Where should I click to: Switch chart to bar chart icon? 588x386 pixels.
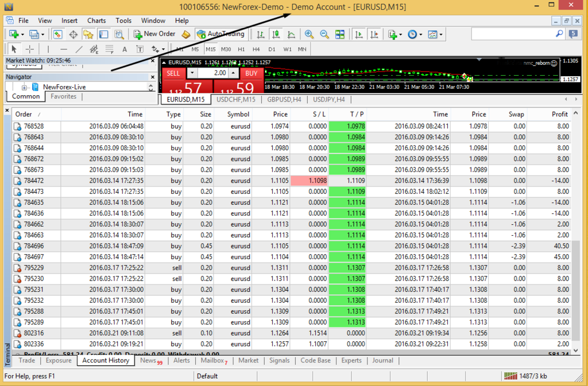point(260,34)
